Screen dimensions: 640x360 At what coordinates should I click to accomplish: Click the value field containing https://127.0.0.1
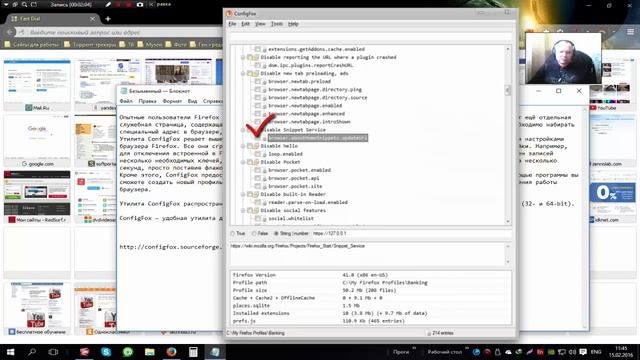411,233
